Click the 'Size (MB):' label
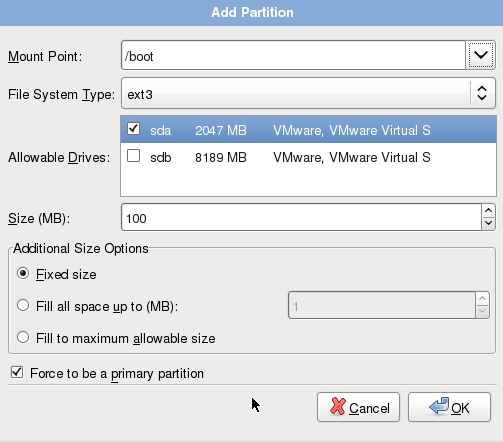Screen dimensions: 503x442 [x=39, y=218]
